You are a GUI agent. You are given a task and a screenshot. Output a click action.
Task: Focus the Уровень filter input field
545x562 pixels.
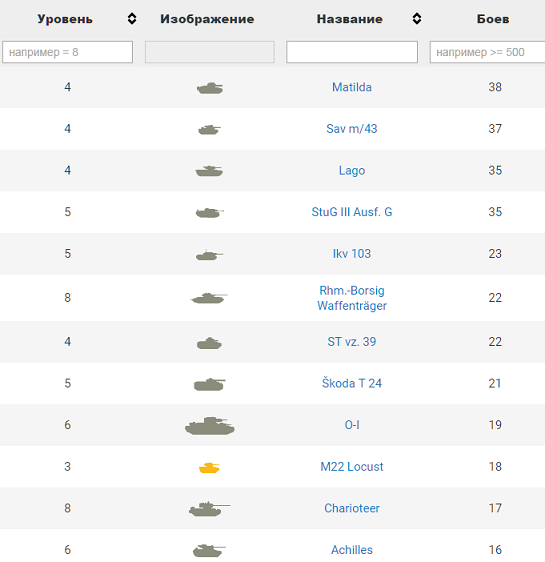[68, 52]
